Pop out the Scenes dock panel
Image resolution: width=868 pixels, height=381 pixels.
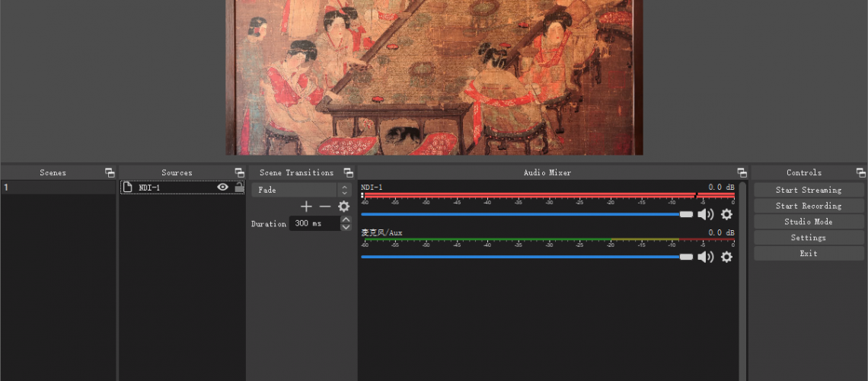pyautogui.click(x=110, y=173)
